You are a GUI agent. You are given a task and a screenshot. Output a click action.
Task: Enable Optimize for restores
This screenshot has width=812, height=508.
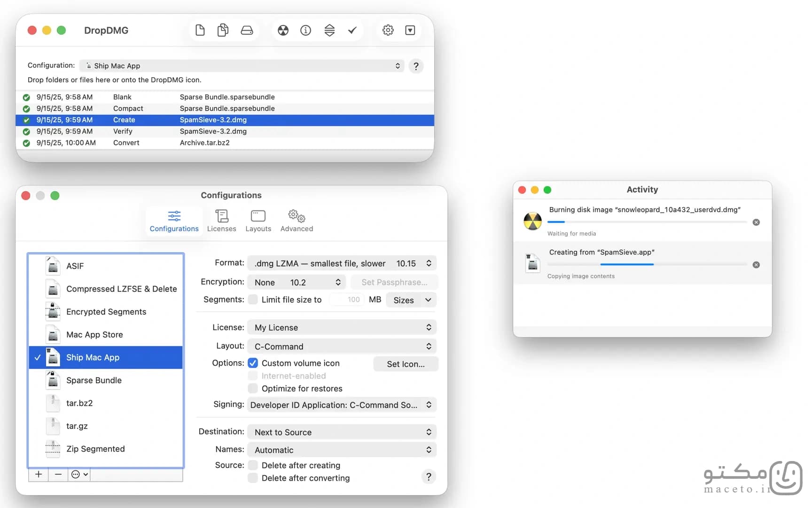(x=253, y=389)
